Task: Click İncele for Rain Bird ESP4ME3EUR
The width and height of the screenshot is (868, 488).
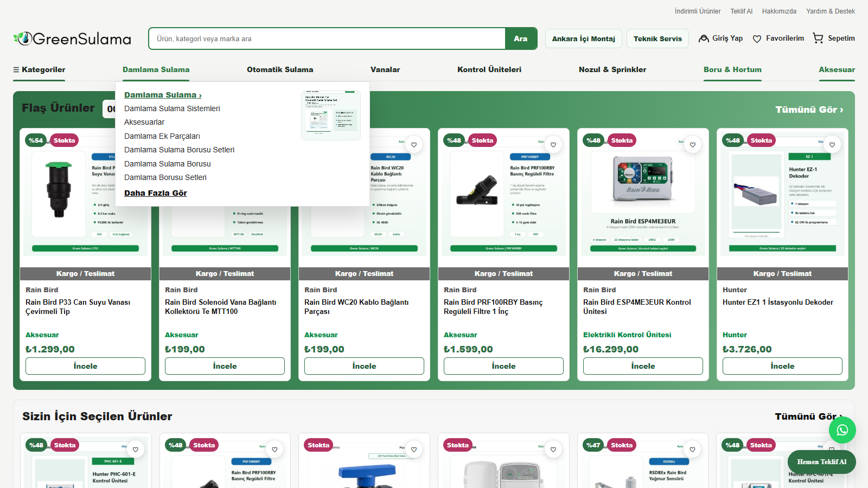Action: [x=643, y=366]
